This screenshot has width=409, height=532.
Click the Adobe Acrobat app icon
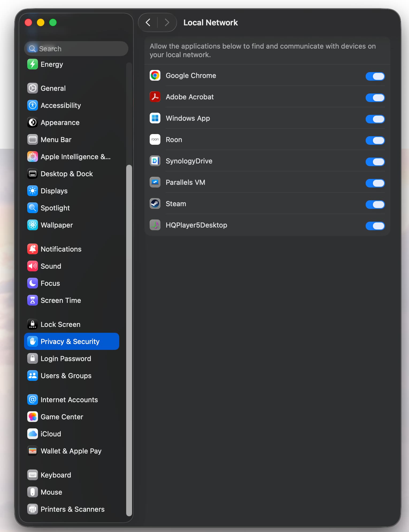(x=155, y=97)
